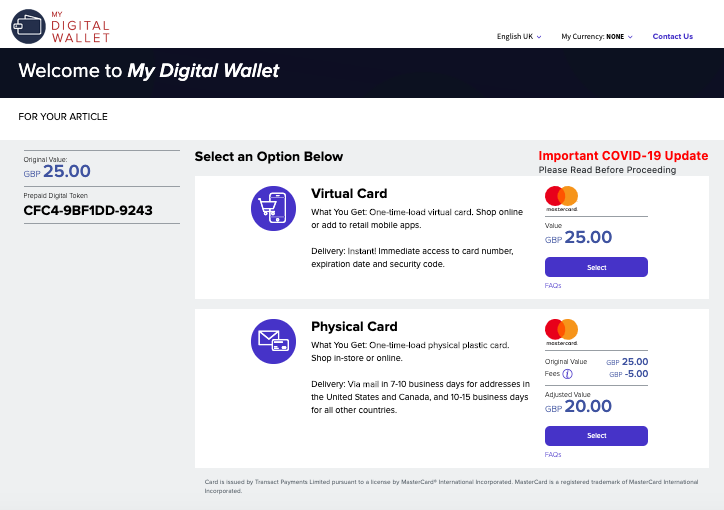This screenshot has height=510, width=724.
Task: Click the Mastercard logo under Virtual Card
Action: 561,199
